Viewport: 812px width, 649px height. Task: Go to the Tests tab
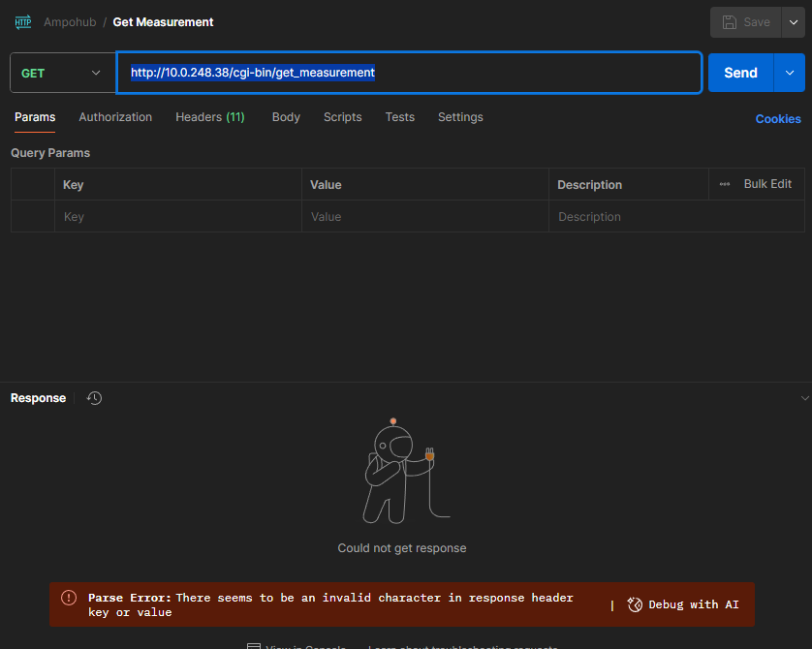[399, 117]
